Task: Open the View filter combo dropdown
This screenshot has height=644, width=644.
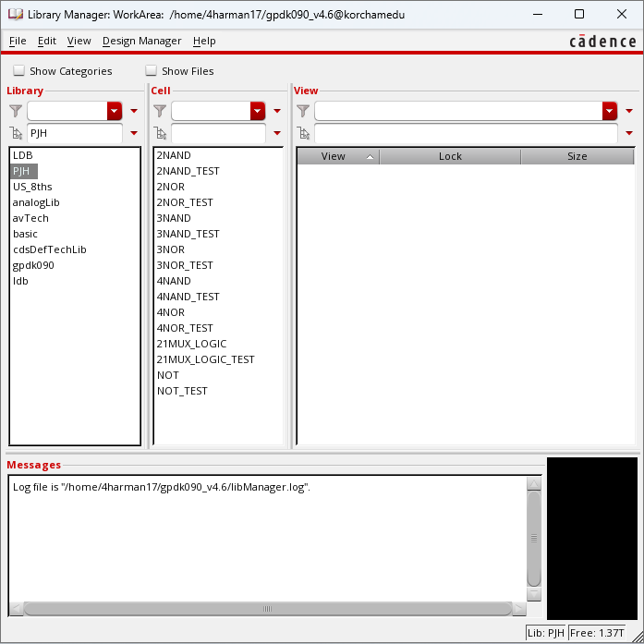Action: pyautogui.click(x=610, y=111)
